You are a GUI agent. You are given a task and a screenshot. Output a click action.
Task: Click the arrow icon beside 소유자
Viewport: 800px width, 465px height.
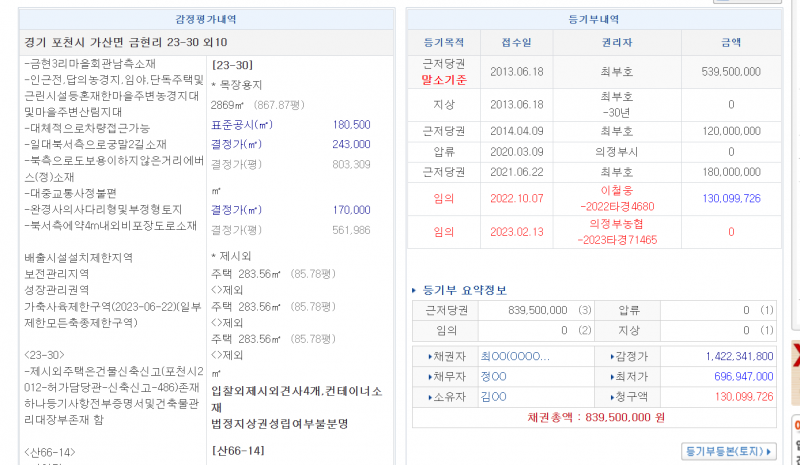tap(430, 396)
